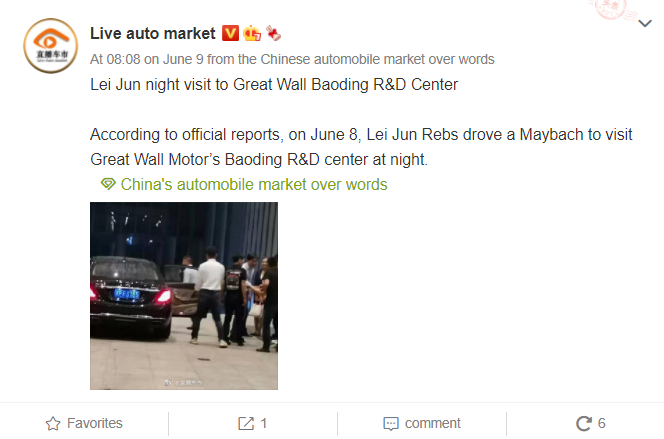
Task: Click the comment speech bubble icon
Action: coord(391,423)
